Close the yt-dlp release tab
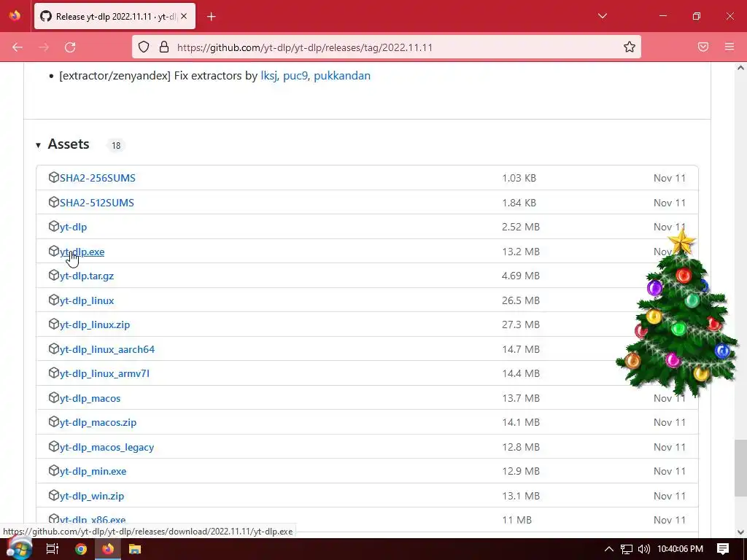Screen dimensions: 747x560 184,16
